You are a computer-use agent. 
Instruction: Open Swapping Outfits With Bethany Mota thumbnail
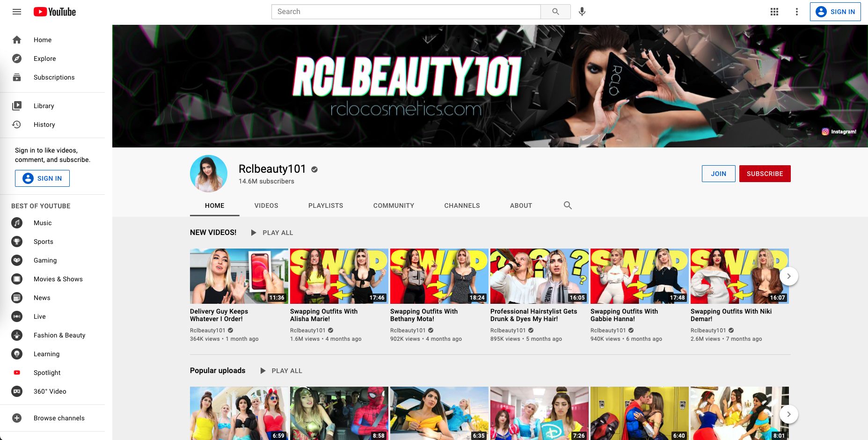coord(439,276)
